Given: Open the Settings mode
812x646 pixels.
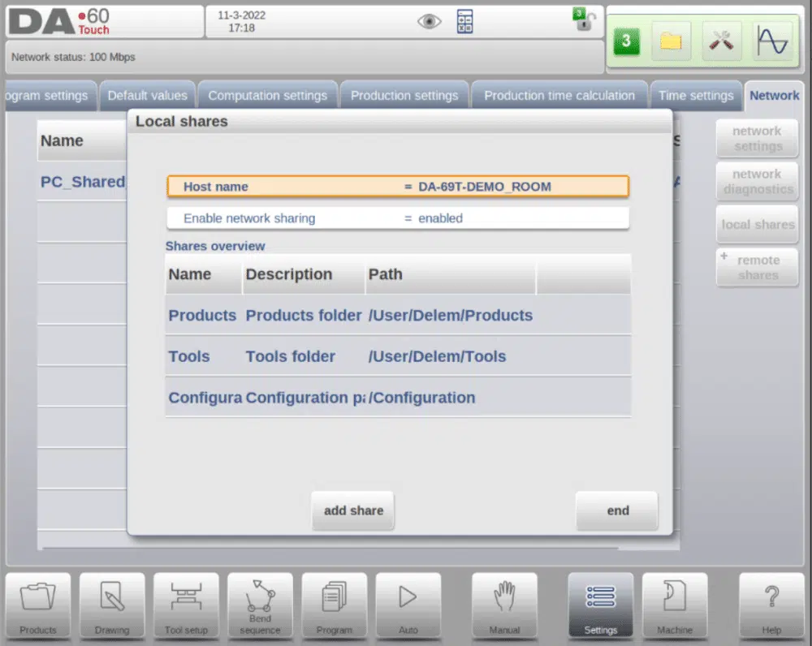Looking at the screenshot, I should (x=601, y=605).
